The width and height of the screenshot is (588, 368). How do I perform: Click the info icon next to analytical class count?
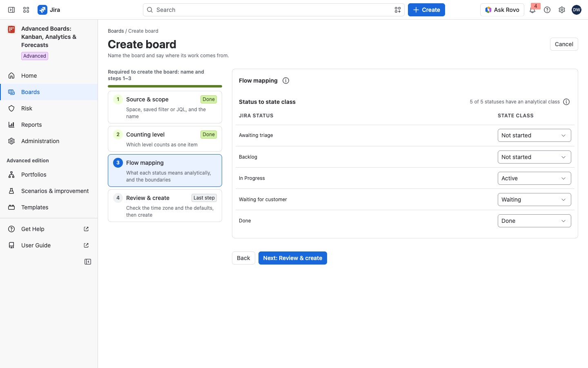click(566, 102)
